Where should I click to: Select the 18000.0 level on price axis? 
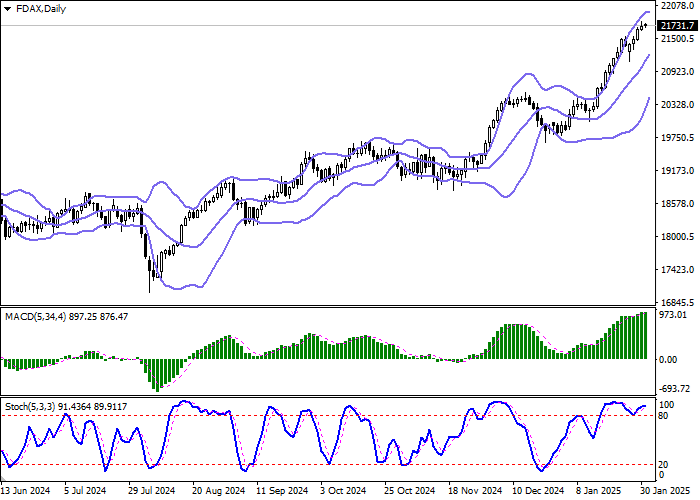[x=677, y=237]
